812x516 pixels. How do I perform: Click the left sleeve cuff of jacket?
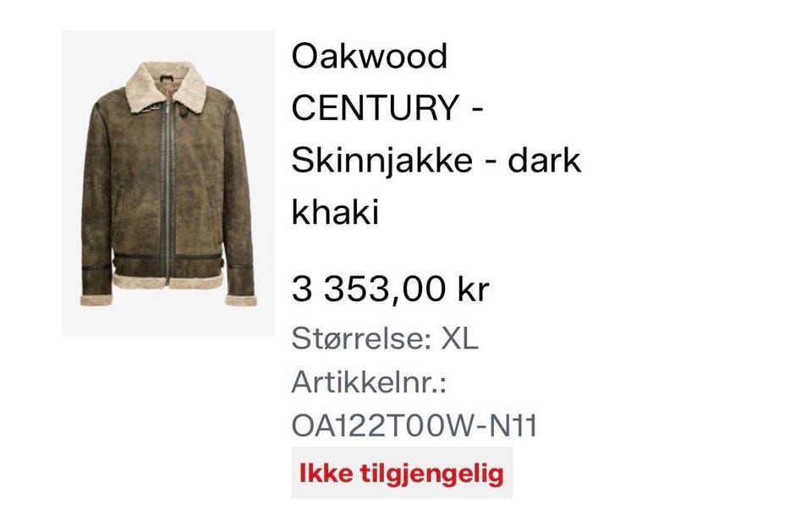[x=96, y=299]
